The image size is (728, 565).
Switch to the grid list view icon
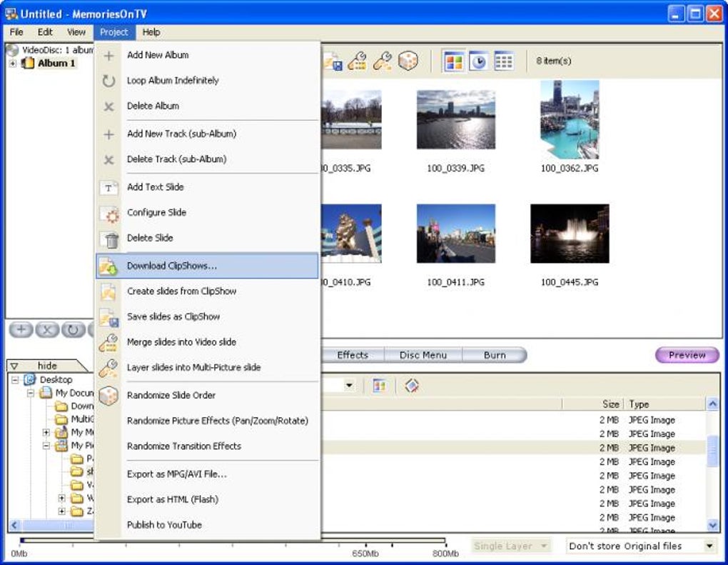coord(504,61)
